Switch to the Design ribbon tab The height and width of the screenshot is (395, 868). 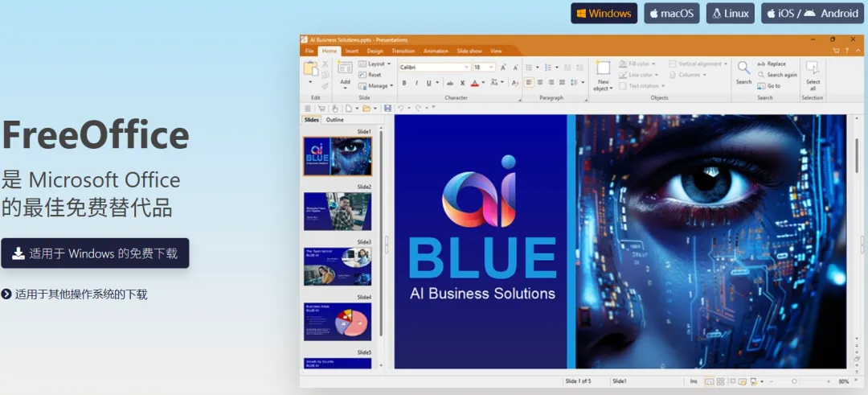coord(375,51)
